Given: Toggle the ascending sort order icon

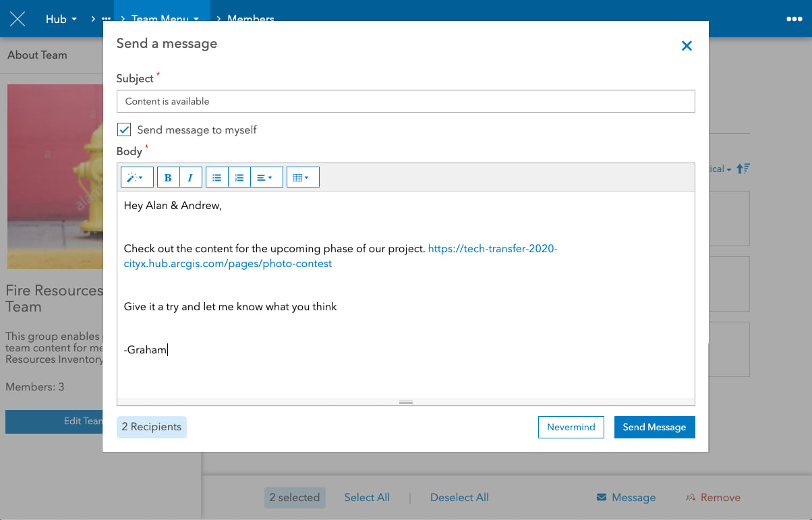Looking at the screenshot, I should pyautogui.click(x=743, y=169).
